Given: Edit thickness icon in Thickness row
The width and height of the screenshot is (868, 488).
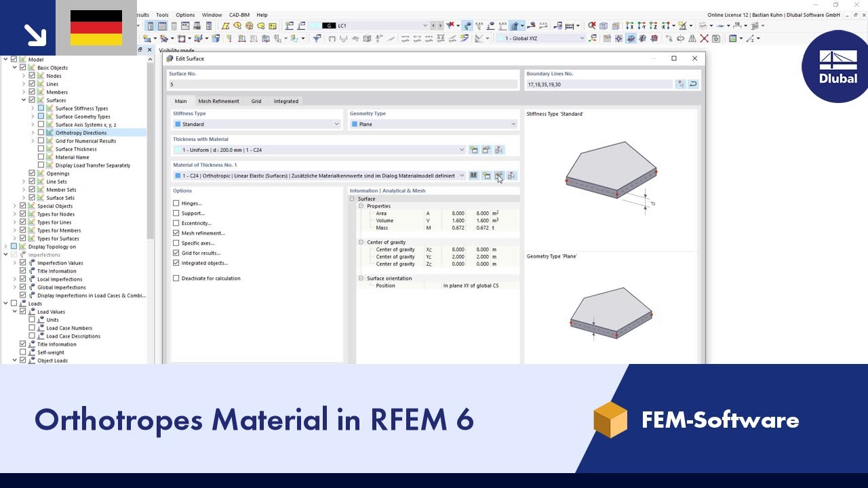Looking at the screenshot, I should 486,150.
